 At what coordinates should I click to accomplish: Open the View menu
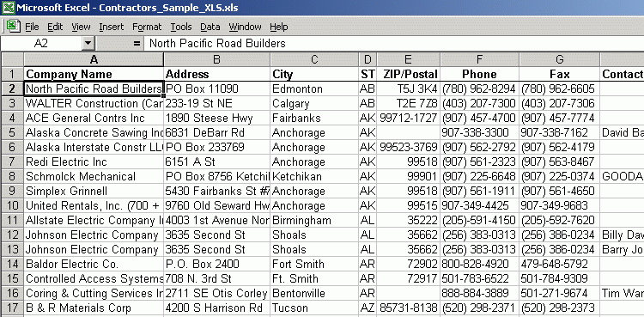pyautogui.click(x=81, y=27)
